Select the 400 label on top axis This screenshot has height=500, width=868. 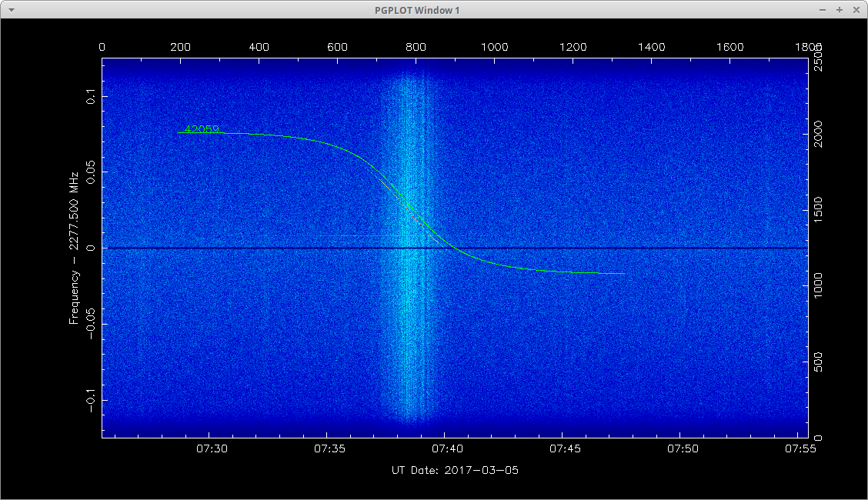(x=259, y=47)
